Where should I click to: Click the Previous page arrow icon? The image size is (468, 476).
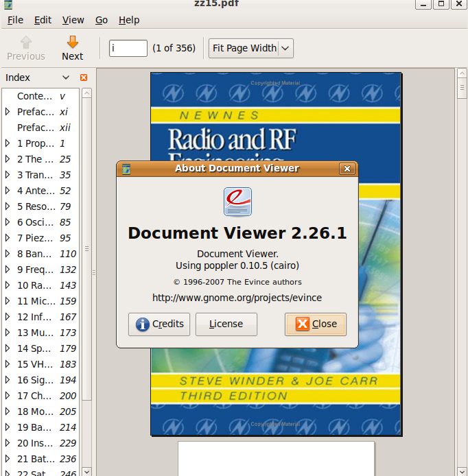(x=26, y=42)
